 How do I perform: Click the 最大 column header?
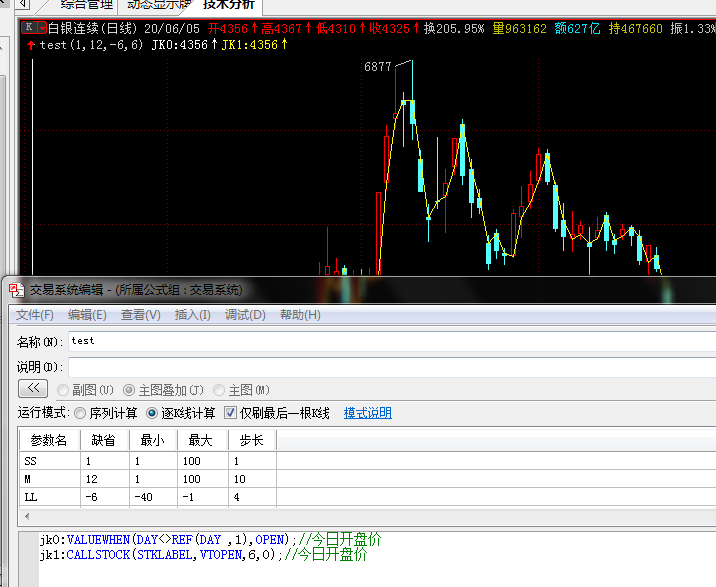pyautogui.click(x=202, y=440)
